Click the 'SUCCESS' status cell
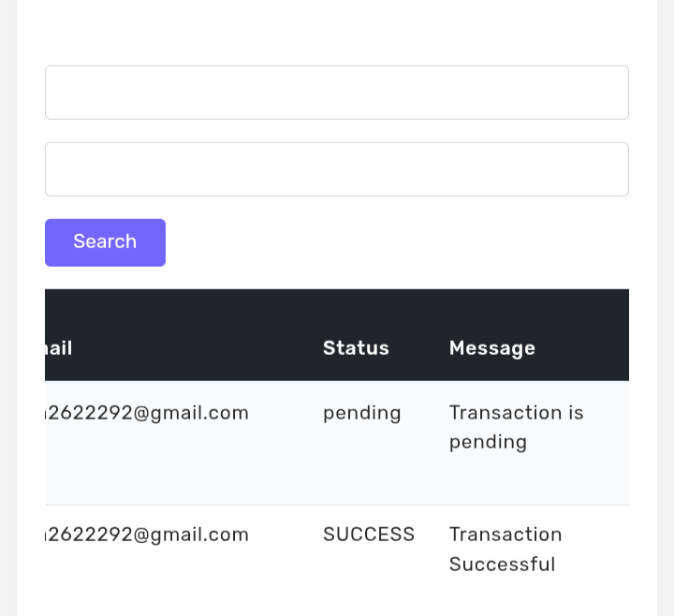Image resolution: width=674 pixels, height=616 pixels. click(369, 535)
